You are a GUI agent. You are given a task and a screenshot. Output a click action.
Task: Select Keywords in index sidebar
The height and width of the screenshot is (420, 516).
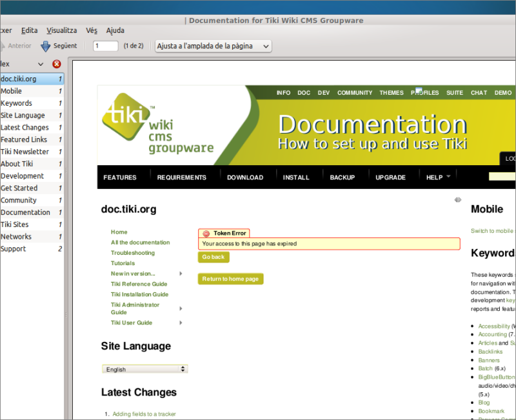pyautogui.click(x=32, y=103)
